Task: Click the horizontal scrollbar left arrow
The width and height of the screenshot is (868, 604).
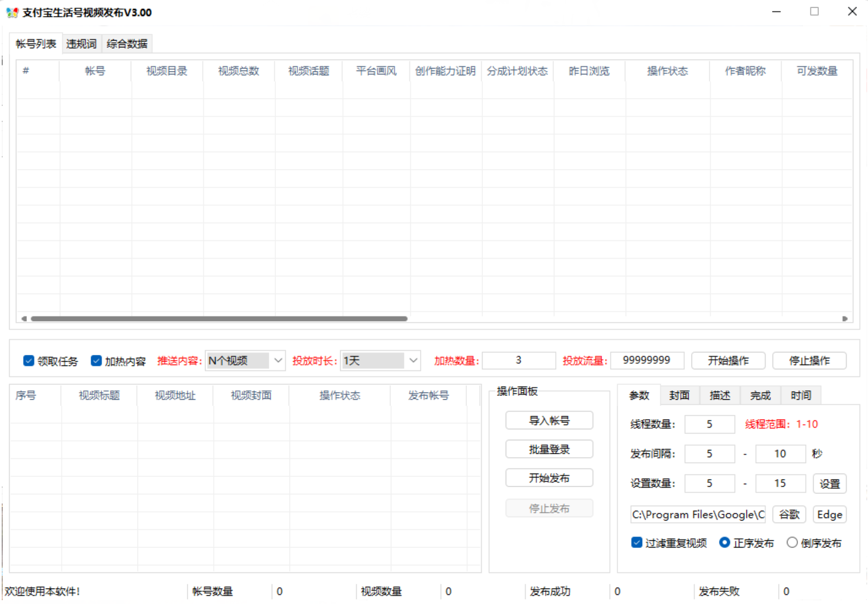Action: 24,319
